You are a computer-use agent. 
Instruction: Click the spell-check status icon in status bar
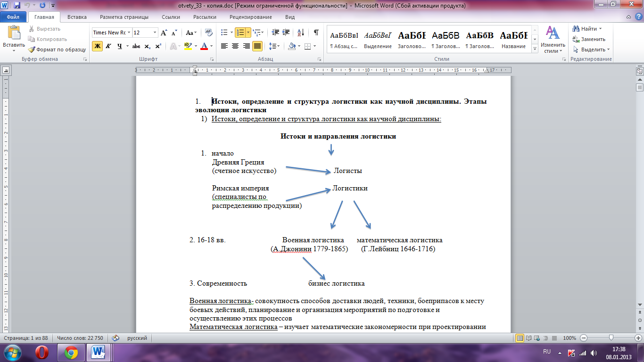[116, 338]
